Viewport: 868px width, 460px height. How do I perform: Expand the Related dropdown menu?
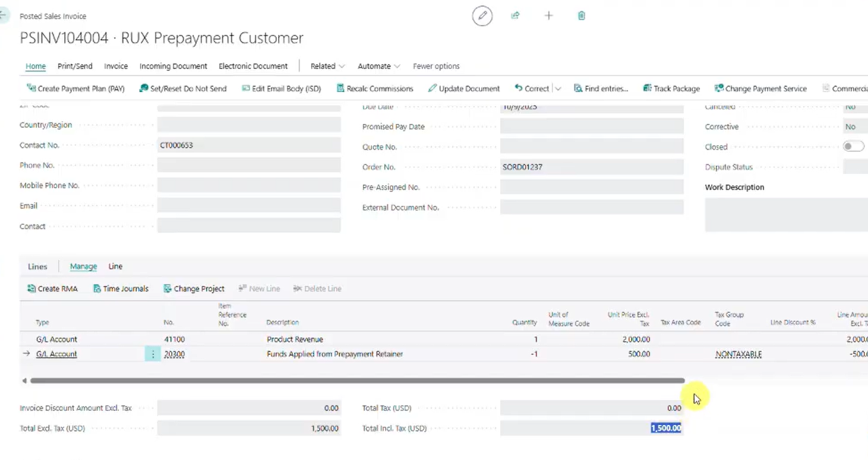[327, 66]
